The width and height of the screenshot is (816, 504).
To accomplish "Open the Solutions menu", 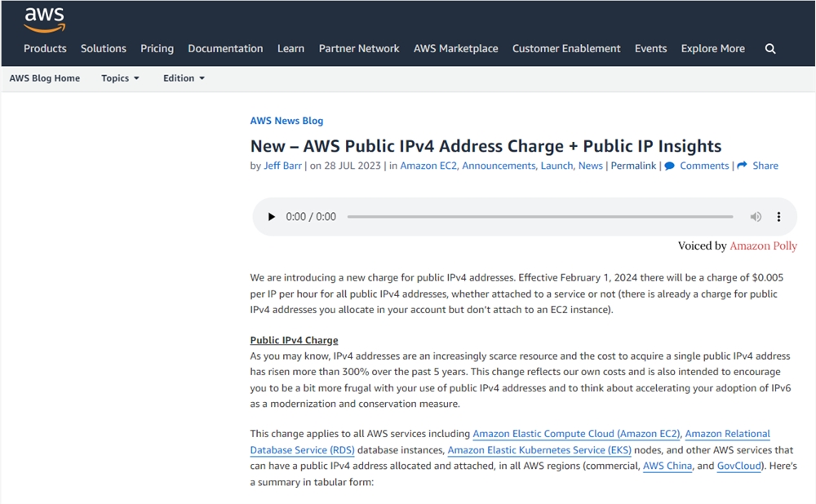I will [104, 48].
